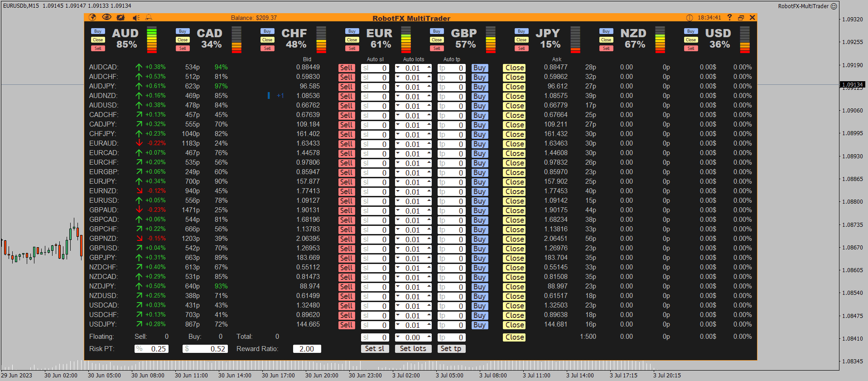868x381 pixels.
Task: Click the diagonal red arrow in GBPNZD row
Action: coord(139,239)
